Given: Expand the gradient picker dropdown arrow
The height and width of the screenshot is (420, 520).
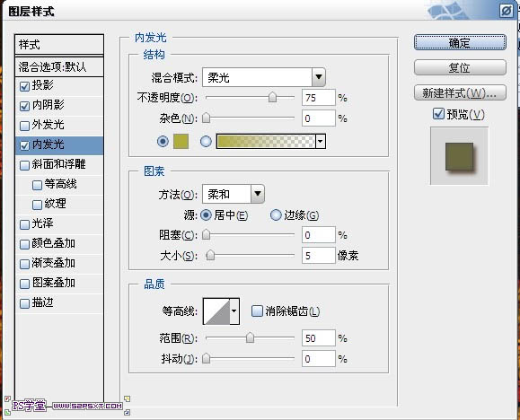Looking at the screenshot, I should [320, 142].
